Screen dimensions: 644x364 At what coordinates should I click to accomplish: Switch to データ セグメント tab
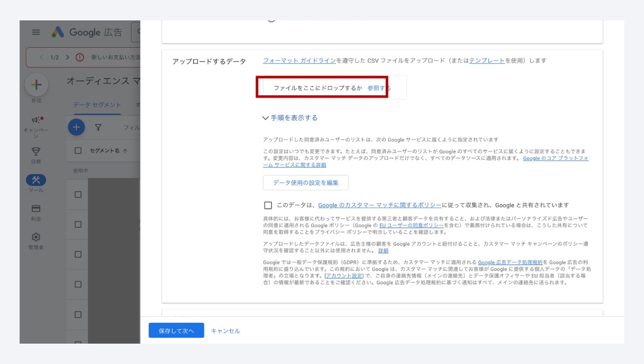point(97,105)
